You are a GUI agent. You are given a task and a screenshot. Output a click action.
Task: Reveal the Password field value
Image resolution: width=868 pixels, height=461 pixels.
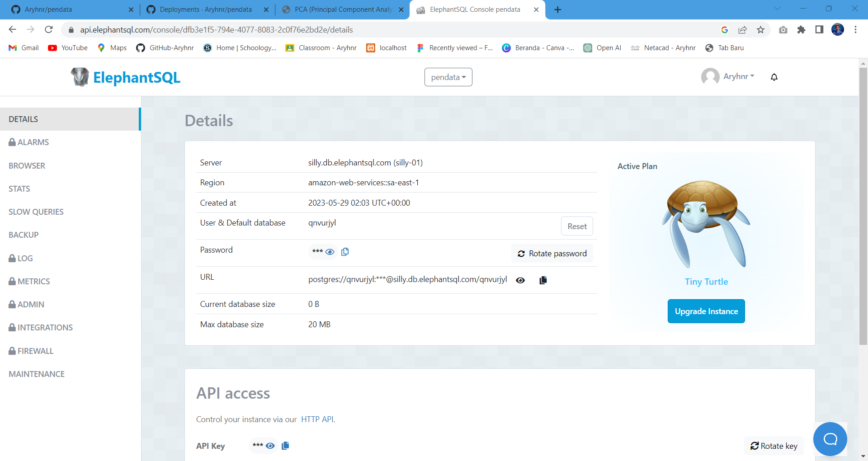(x=330, y=252)
